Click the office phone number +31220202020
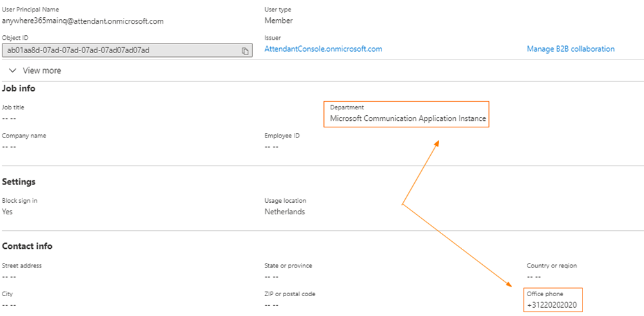The height and width of the screenshot is (316, 644). click(x=551, y=305)
